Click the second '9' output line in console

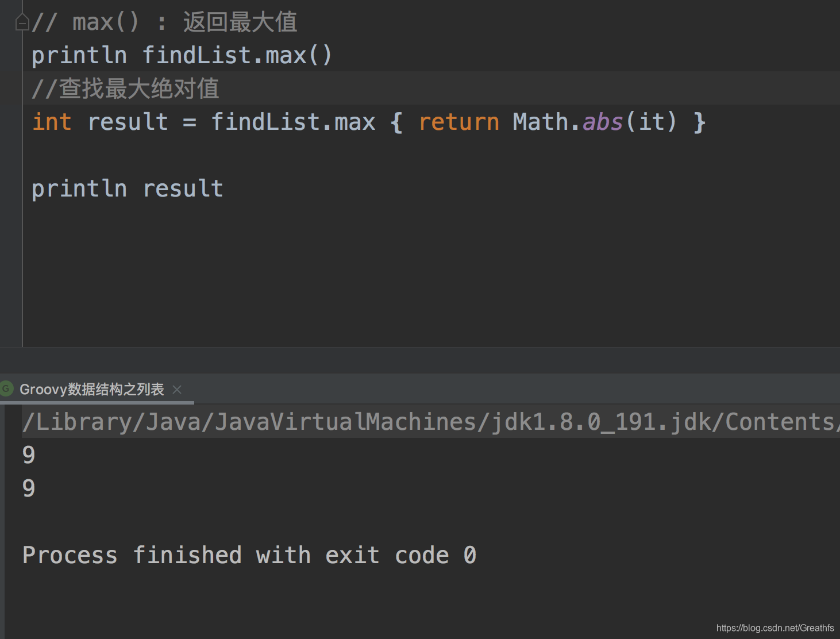[29, 488]
